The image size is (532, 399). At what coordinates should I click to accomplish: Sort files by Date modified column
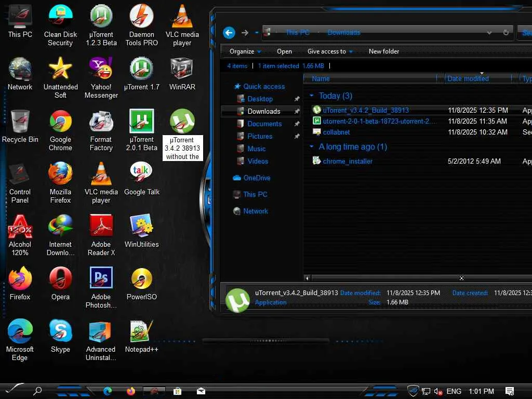pyautogui.click(x=478, y=79)
